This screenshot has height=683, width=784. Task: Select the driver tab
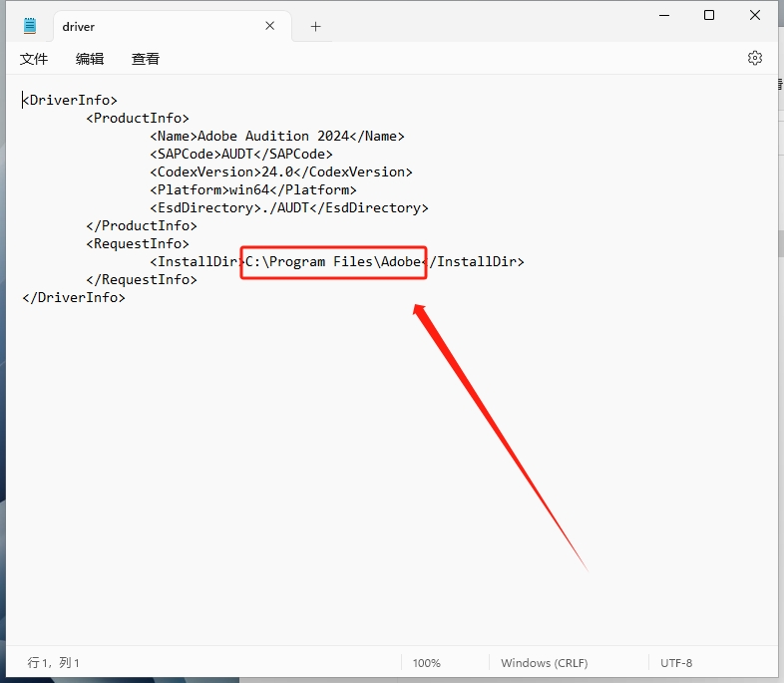pos(173,26)
